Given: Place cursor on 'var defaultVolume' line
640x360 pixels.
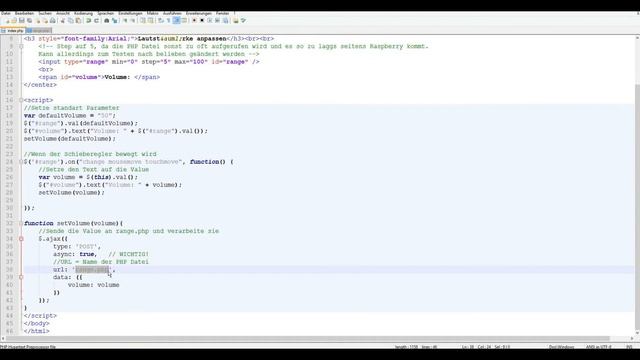Looking at the screenshot, I should pyautogui.click(x=69, y=116).
